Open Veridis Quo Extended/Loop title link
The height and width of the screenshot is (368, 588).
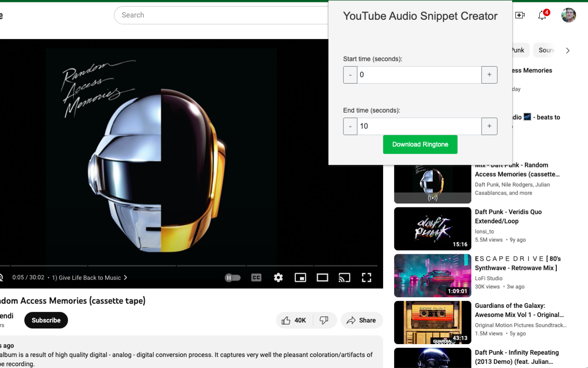point(508,217)
